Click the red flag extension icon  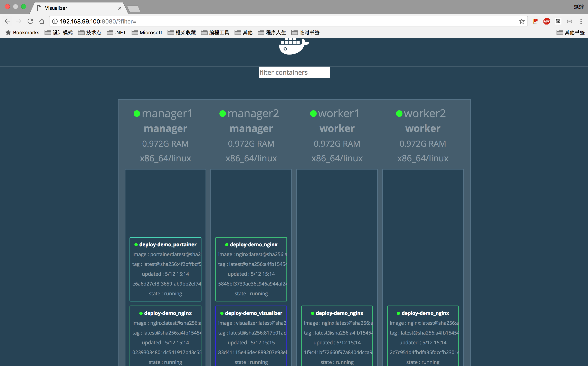click(535, 21)
